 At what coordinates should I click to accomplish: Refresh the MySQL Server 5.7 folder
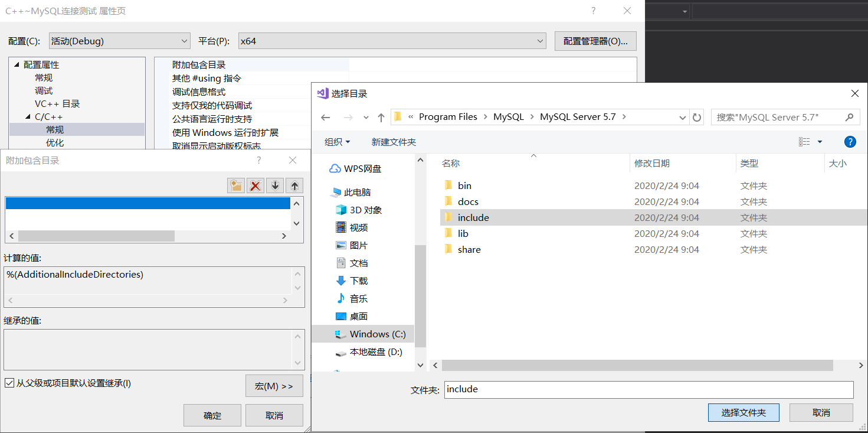click(697, 117)
